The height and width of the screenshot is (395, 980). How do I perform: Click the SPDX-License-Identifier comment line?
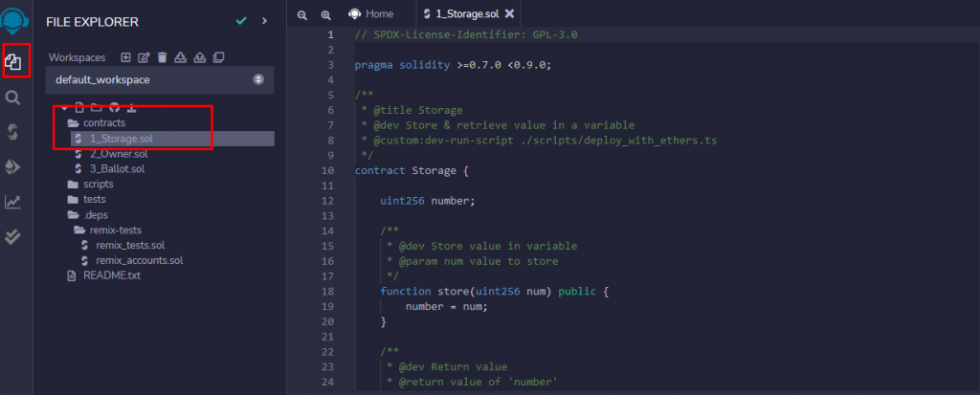[466, 34]
